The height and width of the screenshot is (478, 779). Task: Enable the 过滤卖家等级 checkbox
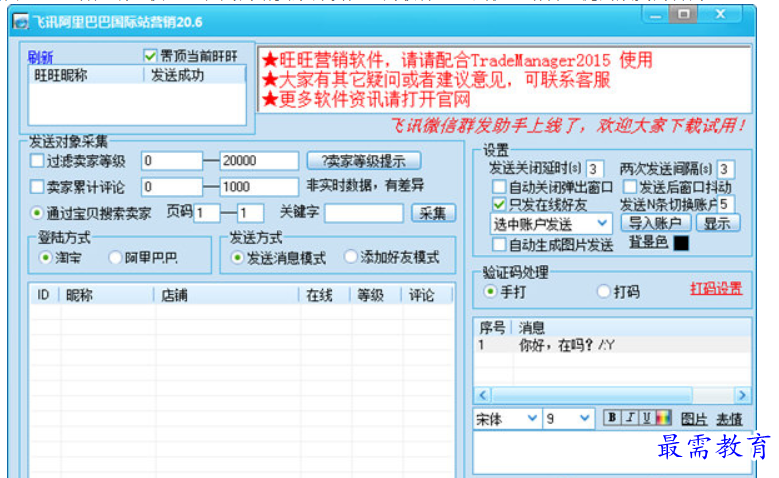click(37, 161)
